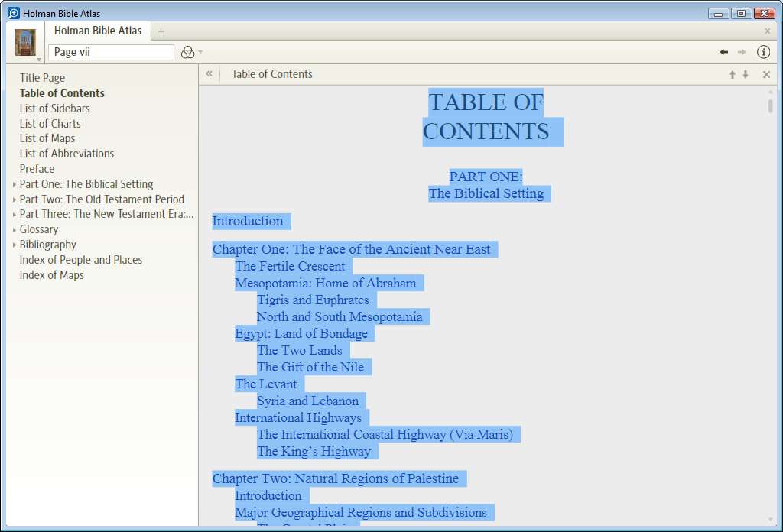Select the Holman Bible Atlas tab
783x532 pixels.
coord(98,31)
